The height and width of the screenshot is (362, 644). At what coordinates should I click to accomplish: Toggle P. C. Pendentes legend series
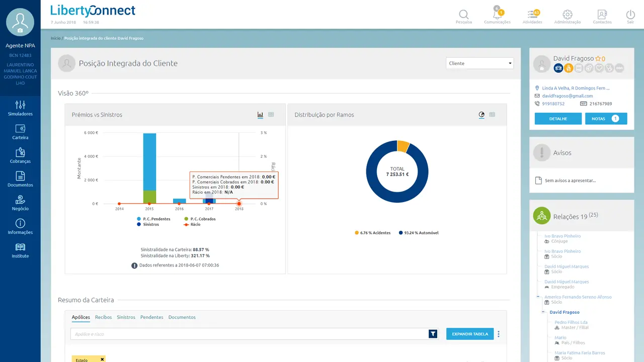point(153,219)
